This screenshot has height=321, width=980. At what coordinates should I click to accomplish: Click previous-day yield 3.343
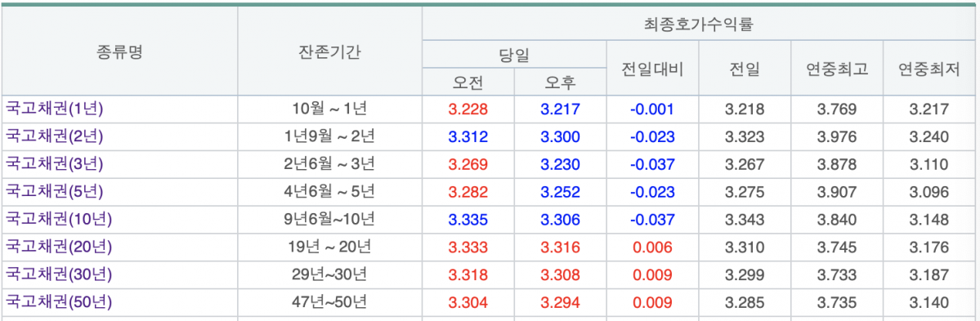pos(745,219)
